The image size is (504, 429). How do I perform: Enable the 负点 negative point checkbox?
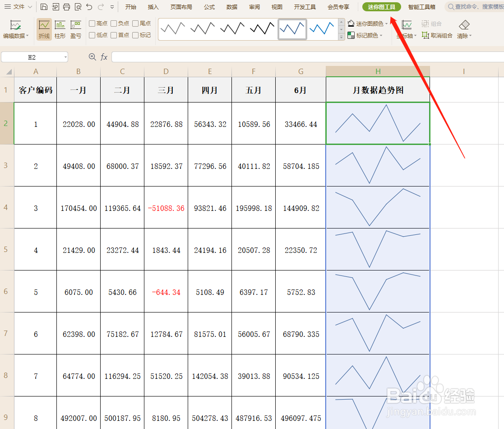click(x=114, y=23)
